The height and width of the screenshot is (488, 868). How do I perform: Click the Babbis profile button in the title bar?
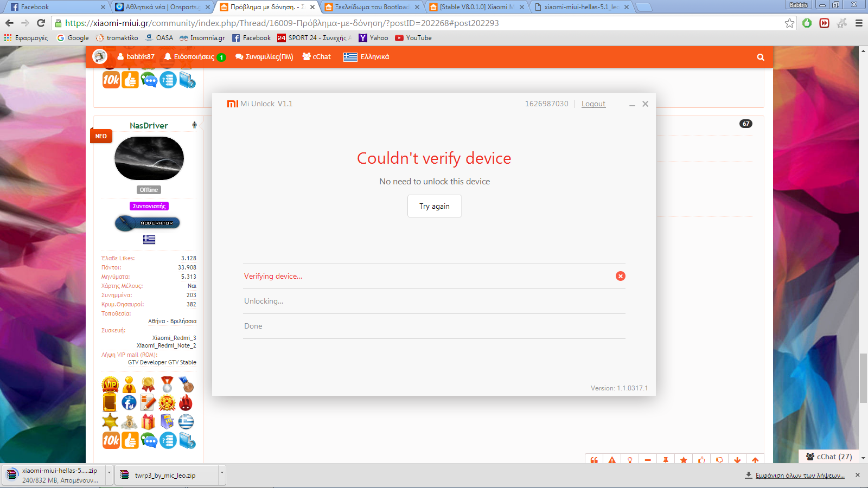[799, 4]
